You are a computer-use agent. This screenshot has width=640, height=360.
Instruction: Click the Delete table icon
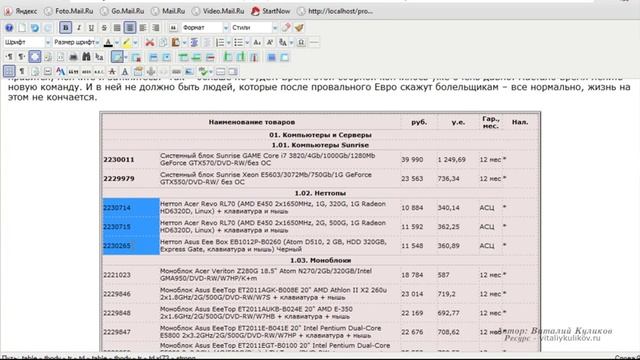(136, 57)
